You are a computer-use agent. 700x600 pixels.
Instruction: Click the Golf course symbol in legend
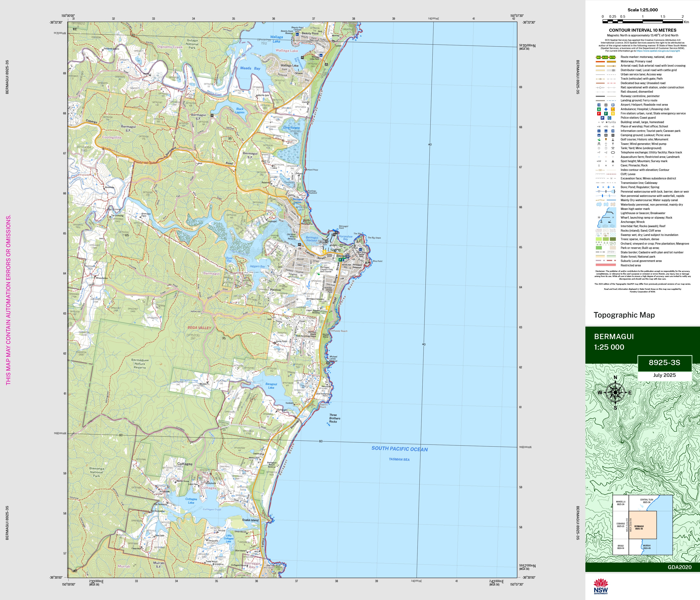point(599,140)
